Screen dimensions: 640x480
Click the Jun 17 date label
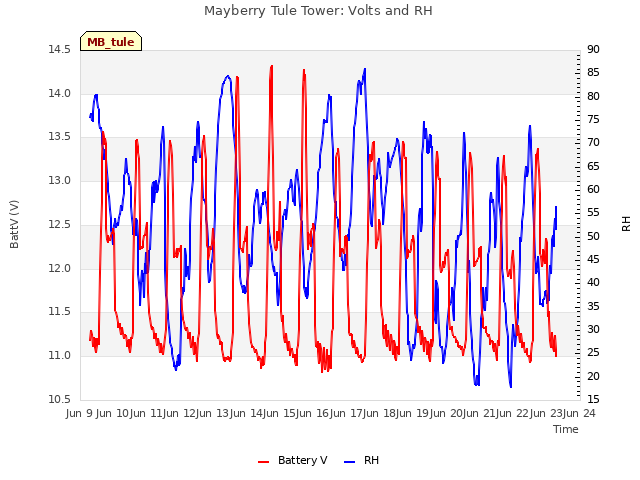[346, 413]
